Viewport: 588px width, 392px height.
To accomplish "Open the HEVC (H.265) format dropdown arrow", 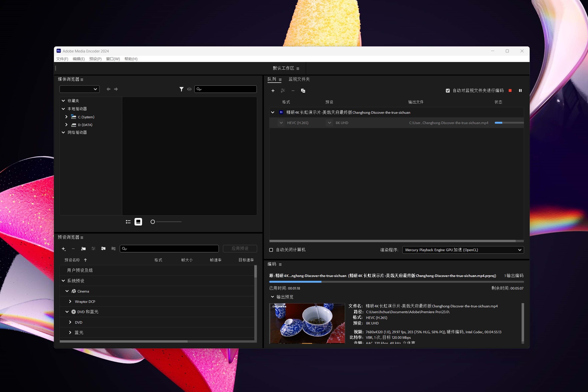I will pos(281,123).
